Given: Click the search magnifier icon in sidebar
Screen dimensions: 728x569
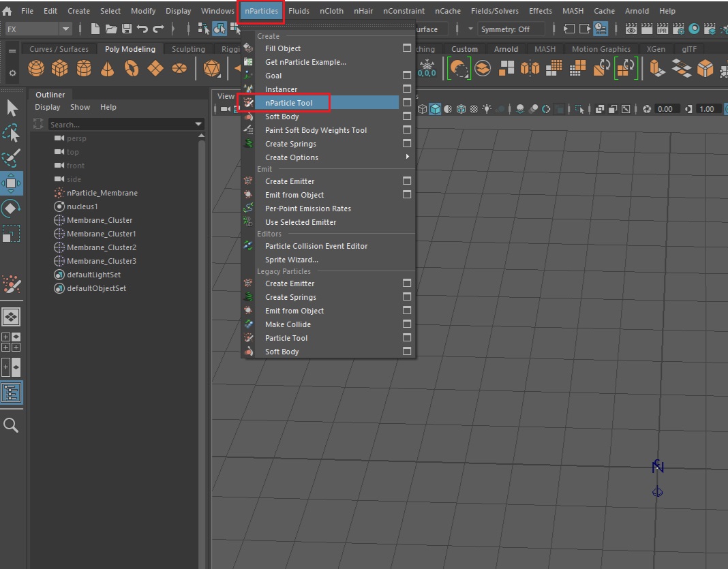Looking at the screenshot, I should coord(11,425).
